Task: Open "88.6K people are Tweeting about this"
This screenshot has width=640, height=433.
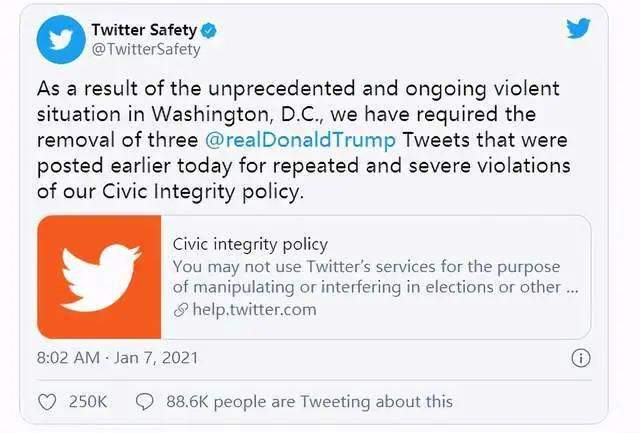Action: click(308, 401)
